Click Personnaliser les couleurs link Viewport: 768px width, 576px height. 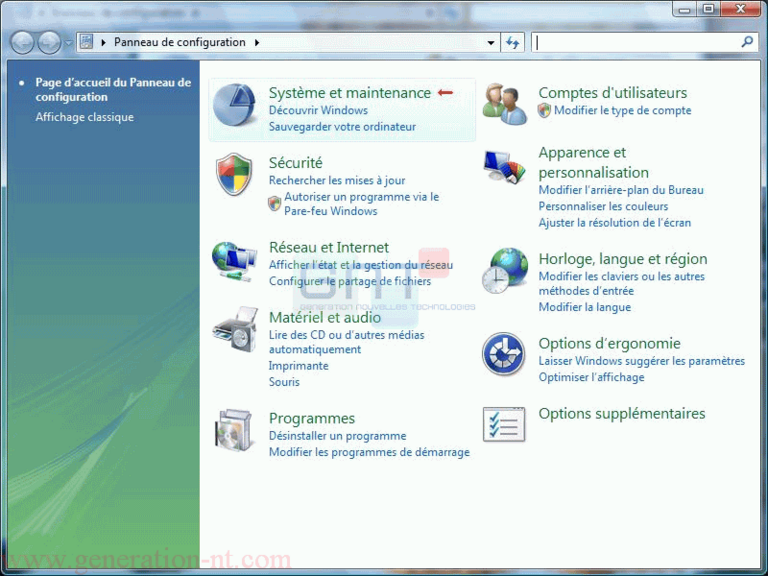pos(603,206)
